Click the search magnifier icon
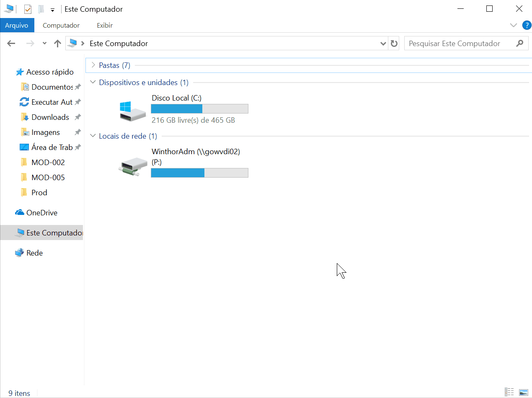This screenshot has width=532, height=398. (520, 43)
